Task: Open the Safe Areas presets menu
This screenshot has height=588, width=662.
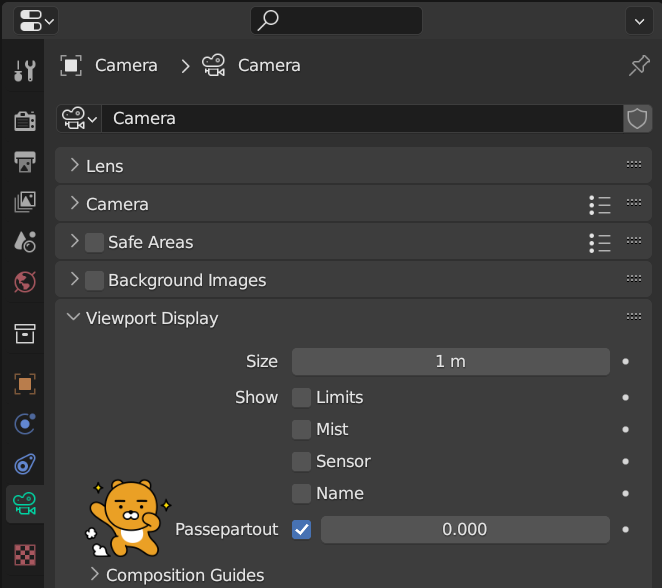Action: click(x=600, y=243)
